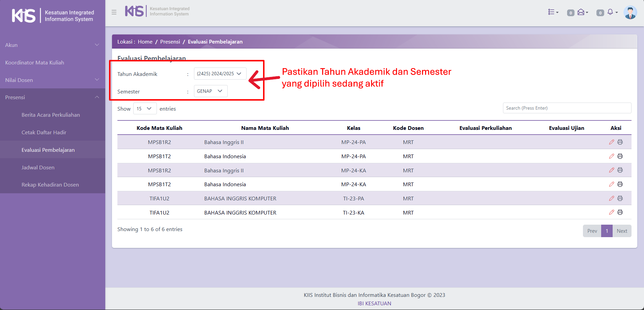Image resolution: width=644 pixels, height=310 pixels.
Task: Expand the Akun sidebar menu
Action: (52, 45)
